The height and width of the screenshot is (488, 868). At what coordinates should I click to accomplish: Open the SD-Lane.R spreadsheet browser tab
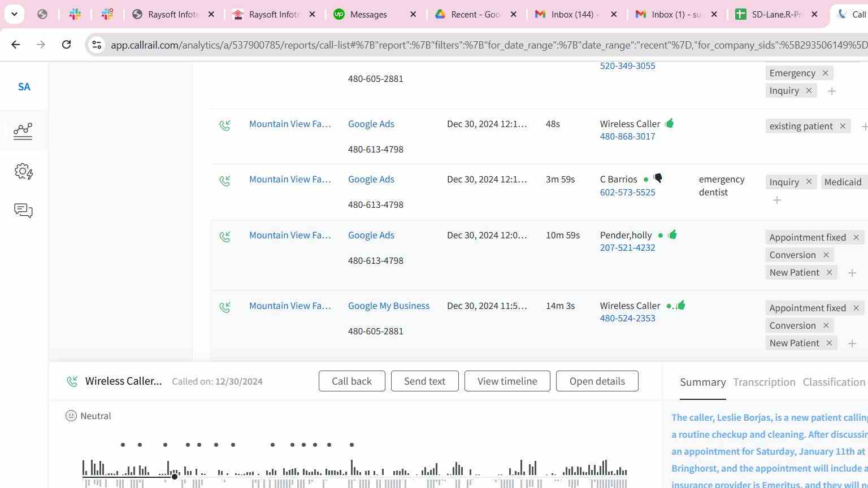[x=777, y=14]
